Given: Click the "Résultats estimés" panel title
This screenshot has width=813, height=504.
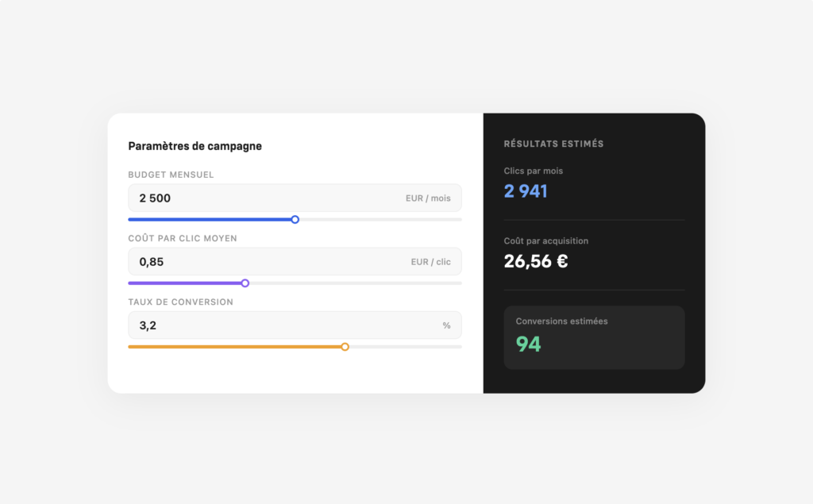Looking at the screenshot, I should tap(553, 144).
